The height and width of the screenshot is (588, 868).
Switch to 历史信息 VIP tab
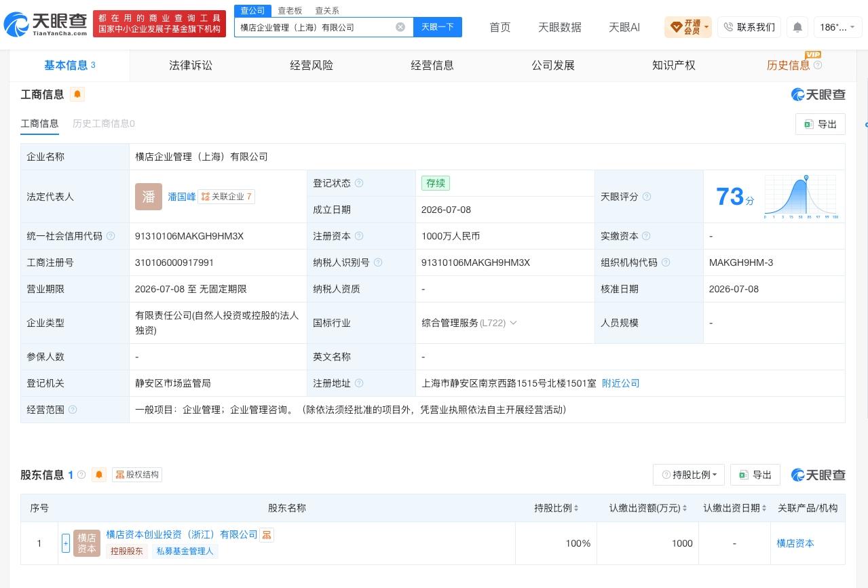(789, 65)
